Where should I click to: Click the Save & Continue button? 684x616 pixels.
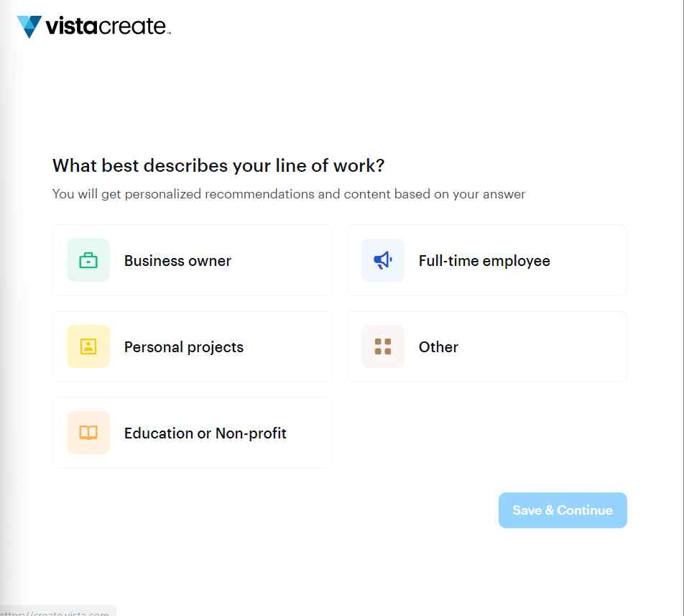563,510
